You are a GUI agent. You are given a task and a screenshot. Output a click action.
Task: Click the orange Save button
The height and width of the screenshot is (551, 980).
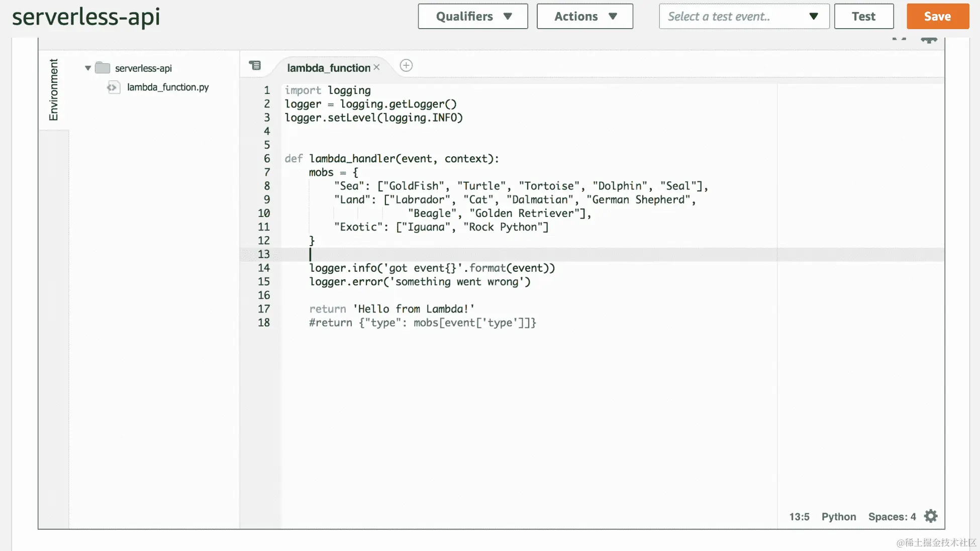[937, 17]
